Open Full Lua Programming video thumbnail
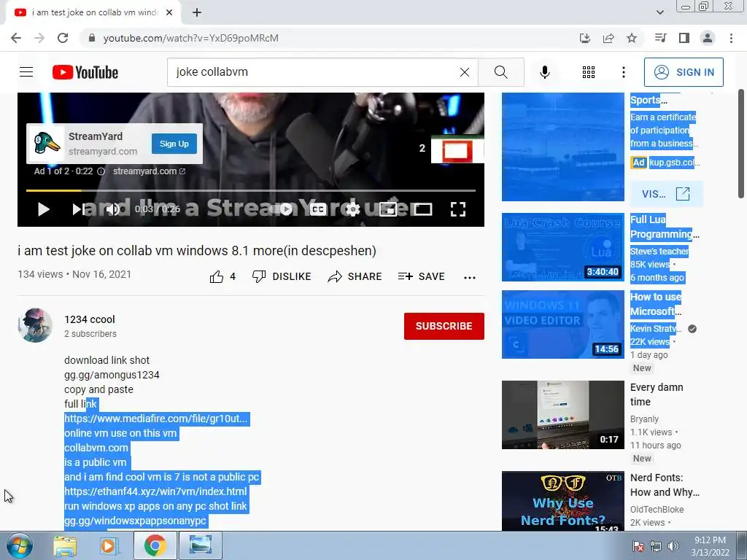Screen dimensions: 747x560 tap(563, 247)
